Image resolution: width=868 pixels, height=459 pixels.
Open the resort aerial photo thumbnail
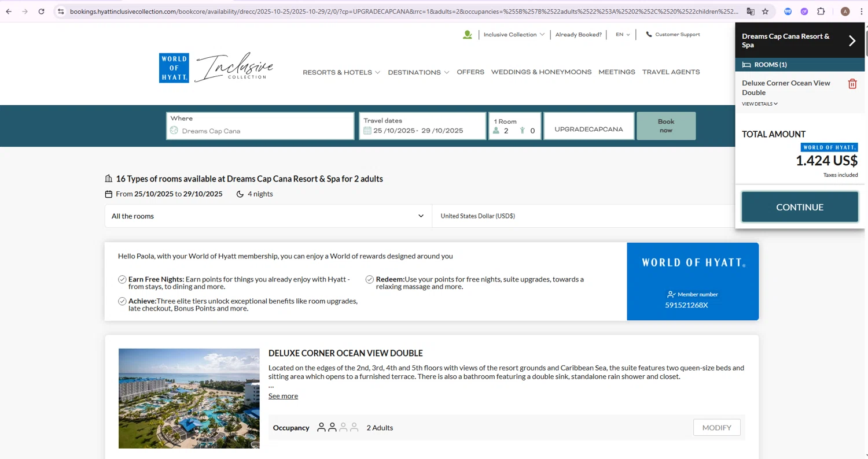pyautogui.click(x=189, y=398)
